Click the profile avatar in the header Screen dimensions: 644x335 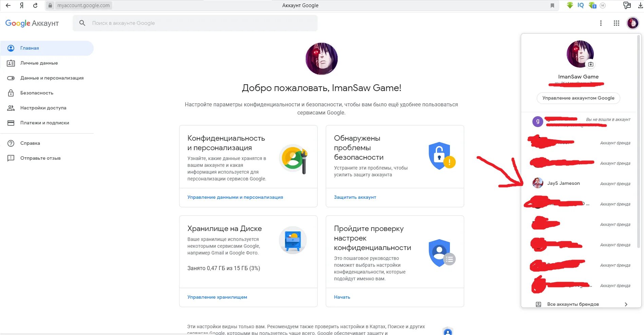click(633, 23)
